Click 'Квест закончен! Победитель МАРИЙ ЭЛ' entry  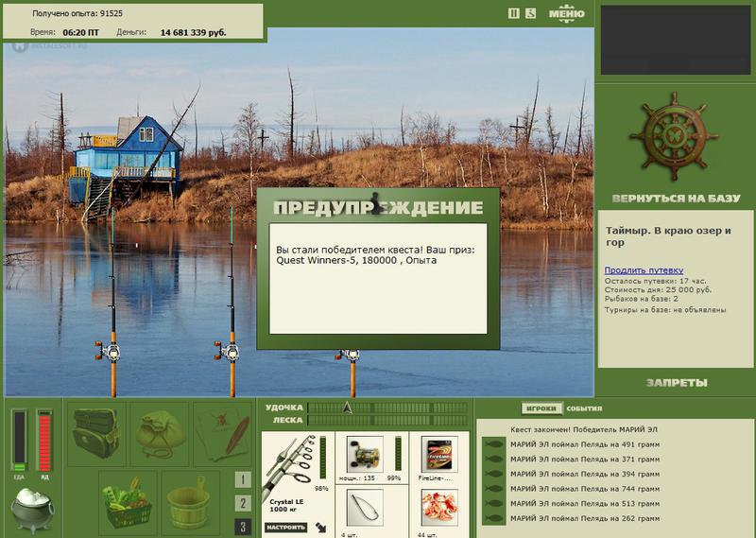[584, 429]
